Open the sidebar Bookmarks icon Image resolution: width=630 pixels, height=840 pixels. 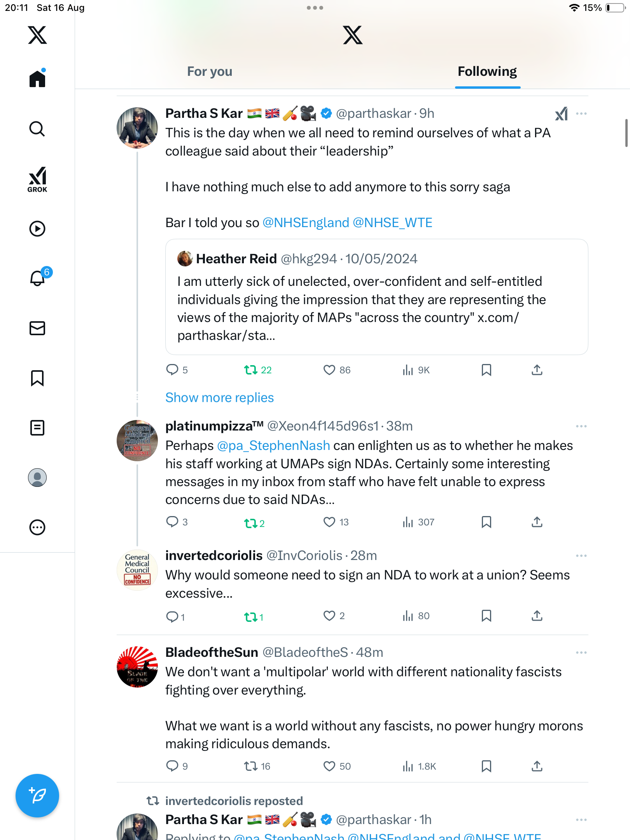click(x=37, y=378)
